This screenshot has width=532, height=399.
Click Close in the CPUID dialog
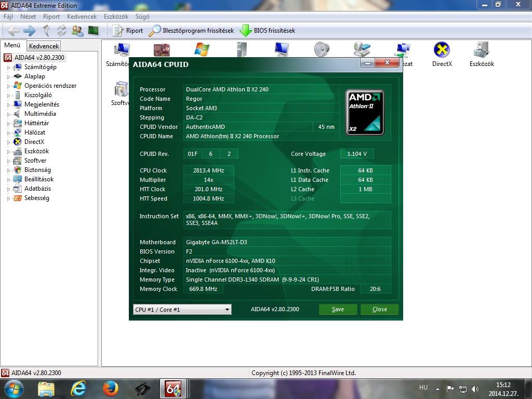coord(379,309)
